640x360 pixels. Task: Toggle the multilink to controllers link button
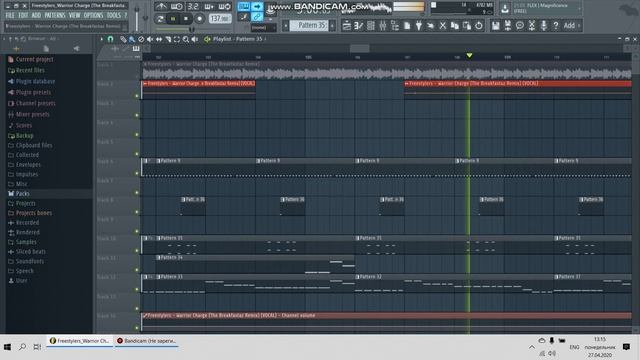(257, 17)
